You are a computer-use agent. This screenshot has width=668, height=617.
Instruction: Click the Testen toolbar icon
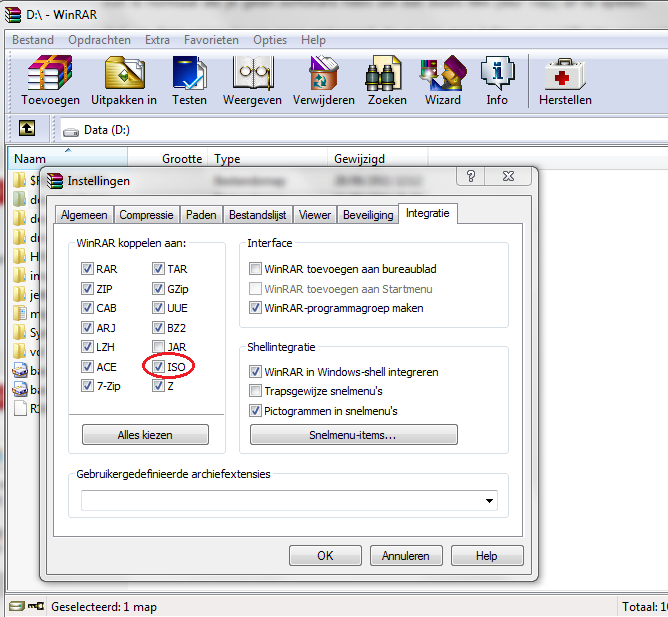pos(190,73)
